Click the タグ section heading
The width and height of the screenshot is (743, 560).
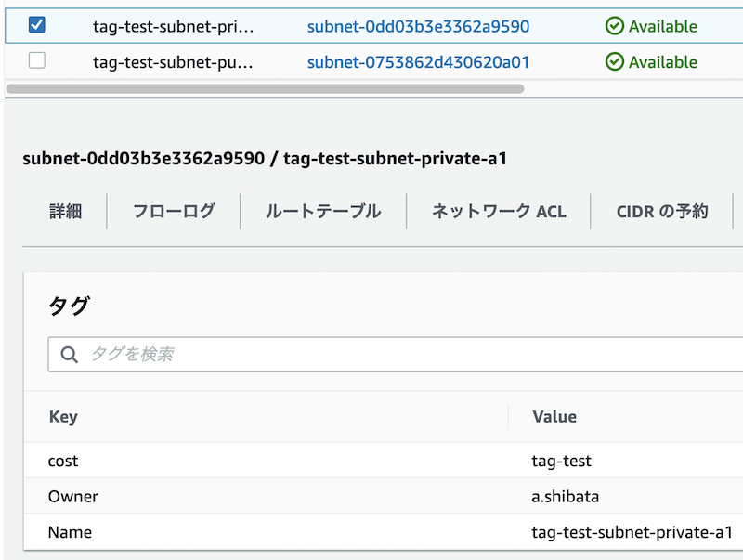click(69, 306)
